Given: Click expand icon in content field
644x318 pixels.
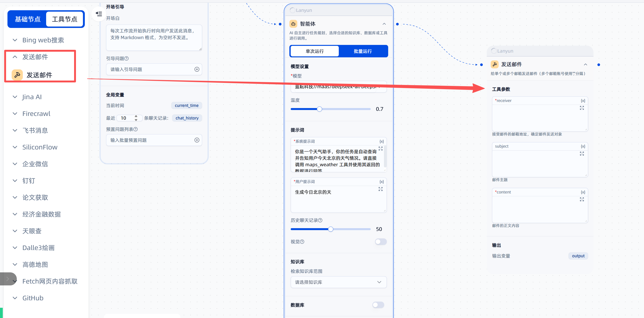Looking at the screenshot, I should point(582,199).
